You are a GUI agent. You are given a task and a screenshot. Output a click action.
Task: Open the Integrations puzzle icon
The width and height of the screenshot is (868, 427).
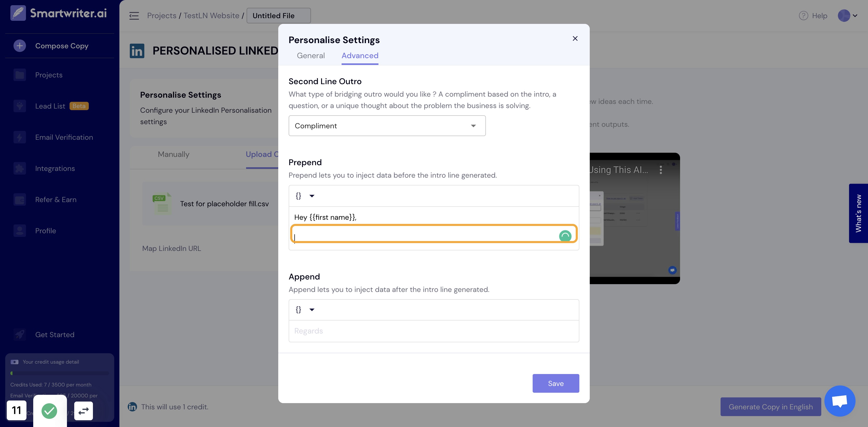click(x=19, y=168)
